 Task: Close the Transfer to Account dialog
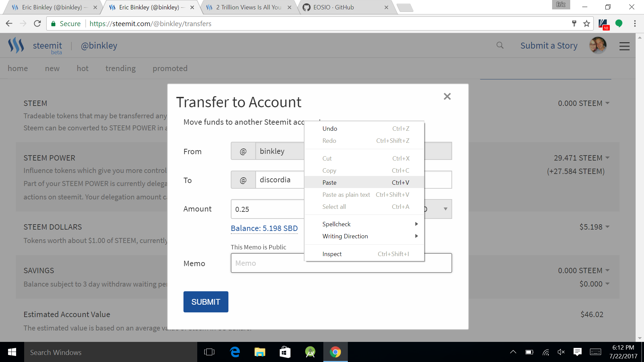[447, 97]
